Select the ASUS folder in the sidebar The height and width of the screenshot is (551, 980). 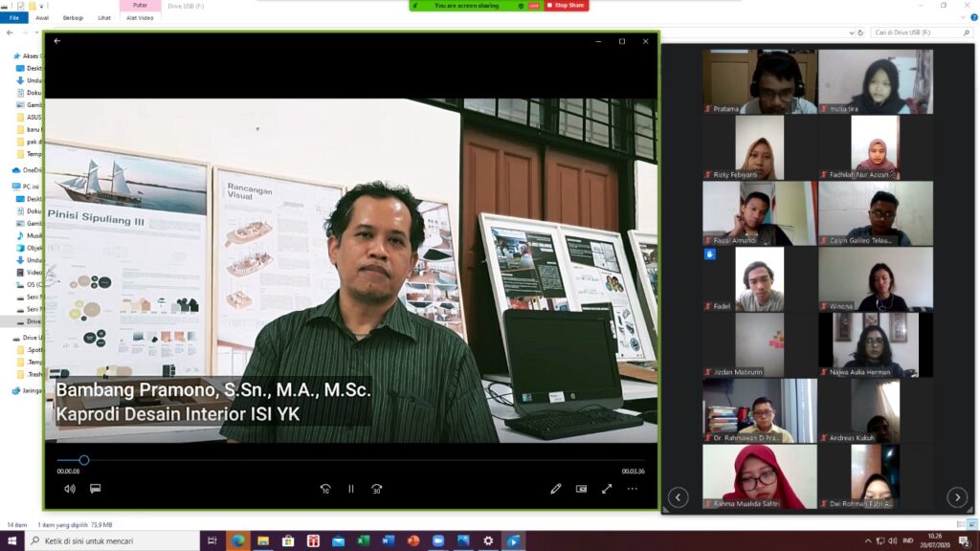click(x=30, y=117)
